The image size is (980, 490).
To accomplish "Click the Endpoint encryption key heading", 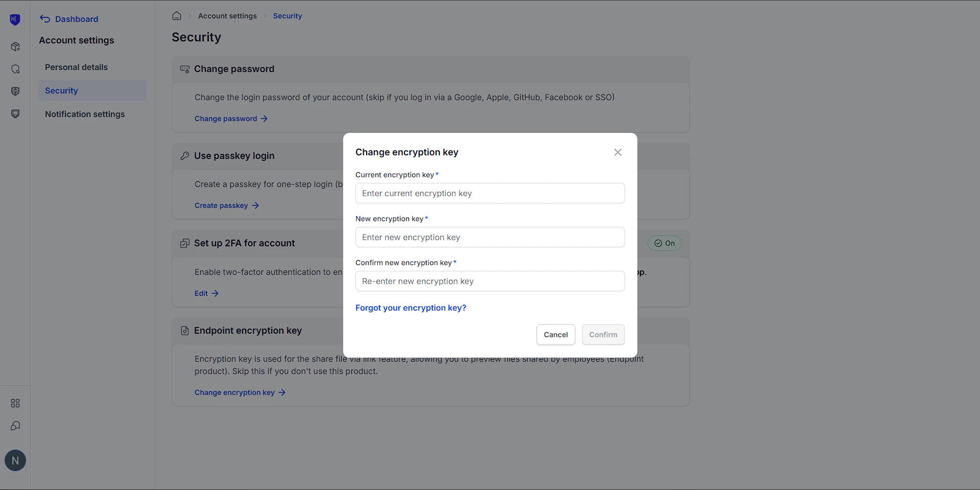I will coord(248,331).
